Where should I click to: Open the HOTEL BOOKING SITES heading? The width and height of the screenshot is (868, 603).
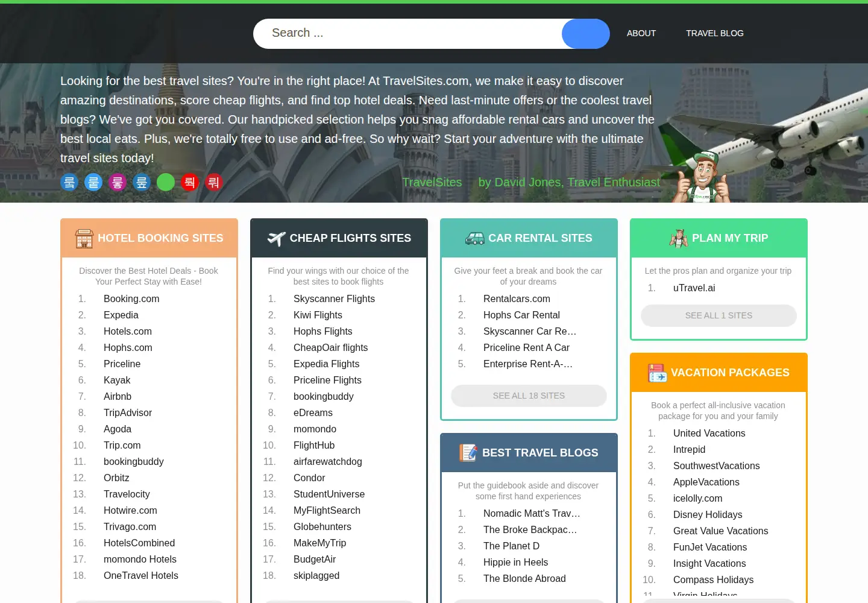click(160, 238)
